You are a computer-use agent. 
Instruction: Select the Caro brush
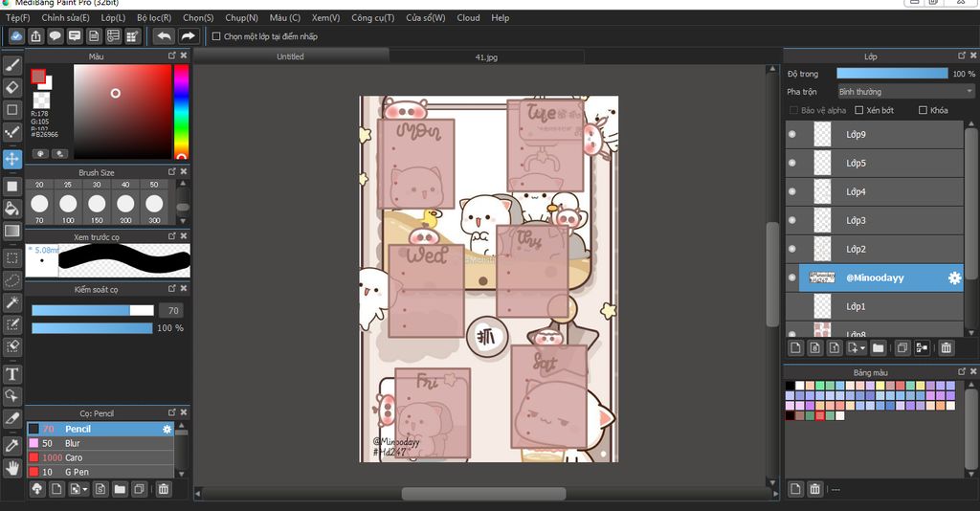pos(100,458)
